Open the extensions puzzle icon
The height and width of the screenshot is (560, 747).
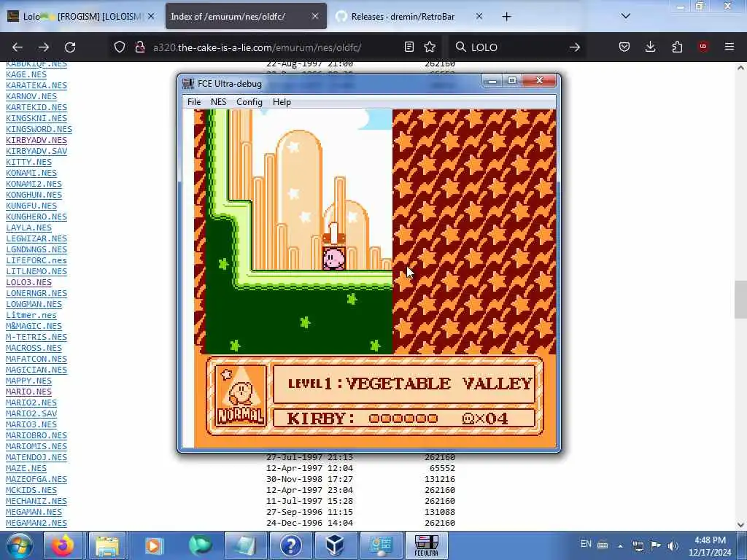click(677, 47)
